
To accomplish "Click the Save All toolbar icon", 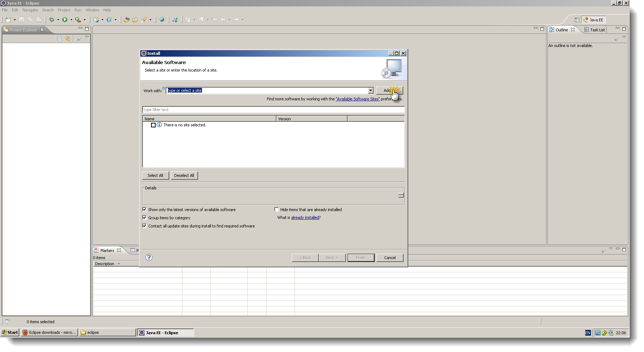I will click(x=30, y=20).
